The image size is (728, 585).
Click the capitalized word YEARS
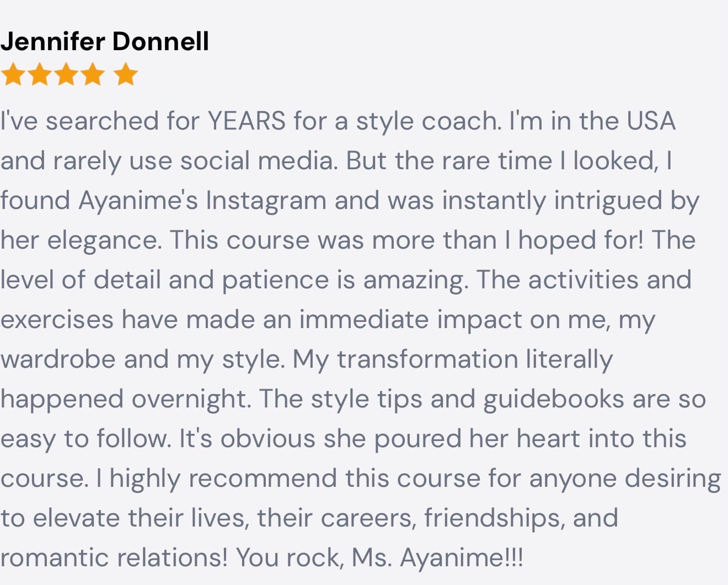click(247, 121)
